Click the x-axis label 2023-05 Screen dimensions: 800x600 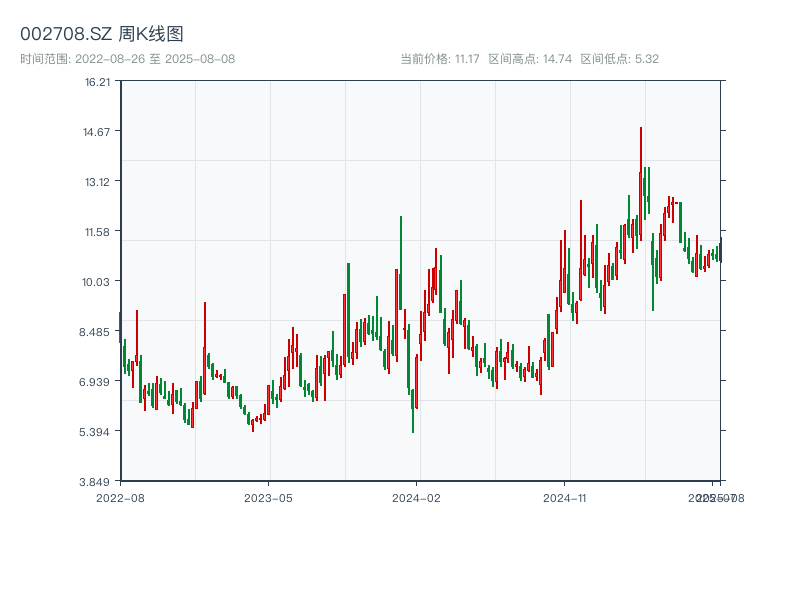[x=268, y=498]
